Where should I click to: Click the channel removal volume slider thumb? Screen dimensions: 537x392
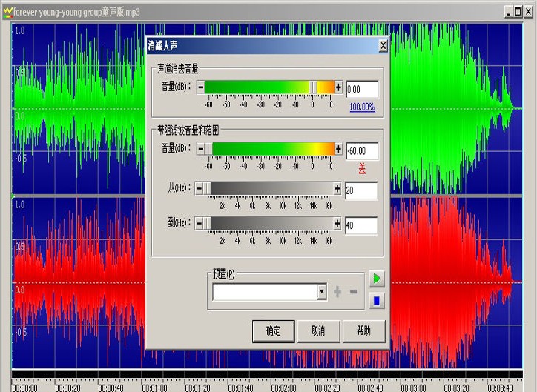[x=313, y=87]
